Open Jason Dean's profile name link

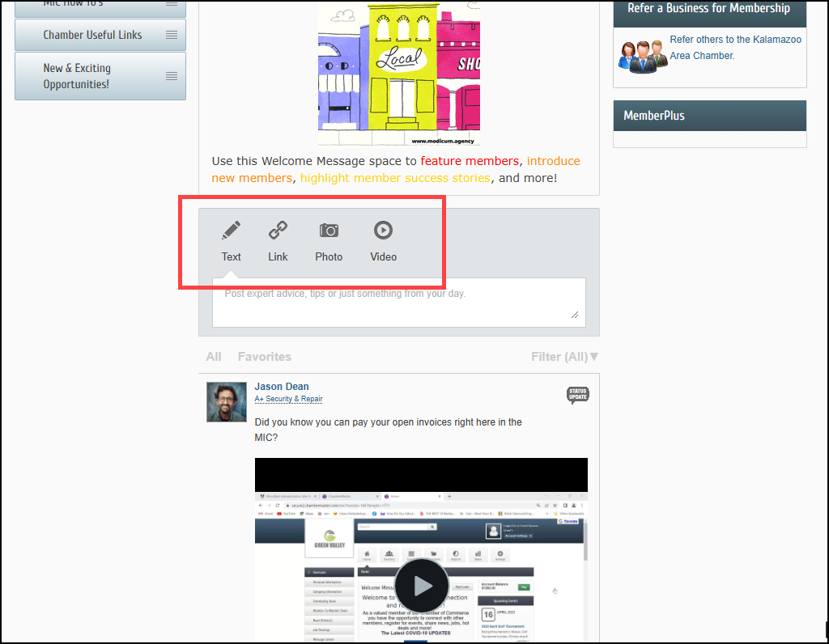[281, 387]
